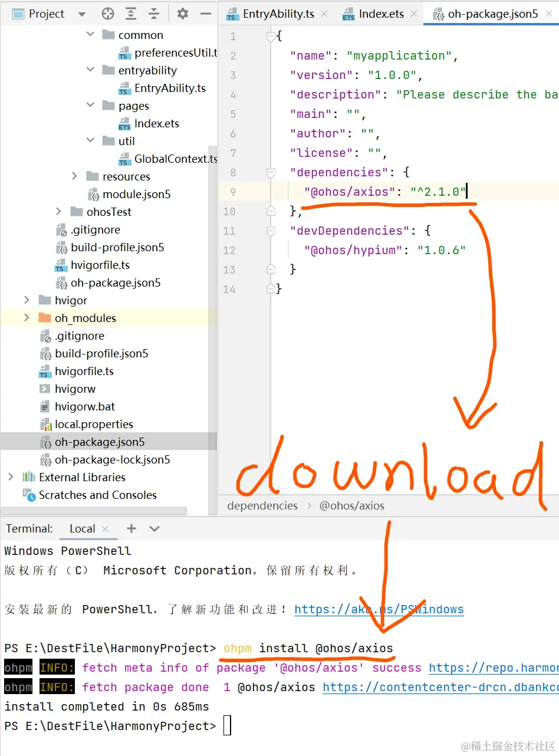Collapse the entryability folder
The image size is (559, 756).
tap(90, 70)
